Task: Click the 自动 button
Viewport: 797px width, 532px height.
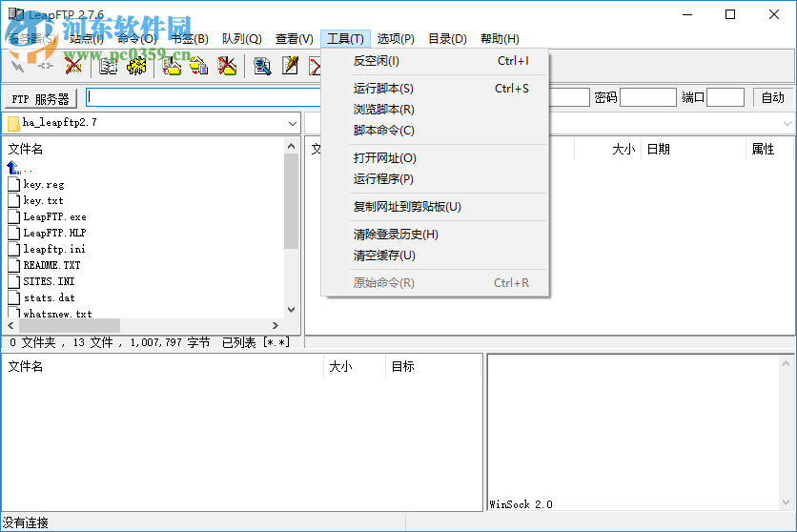Action: 772,97
